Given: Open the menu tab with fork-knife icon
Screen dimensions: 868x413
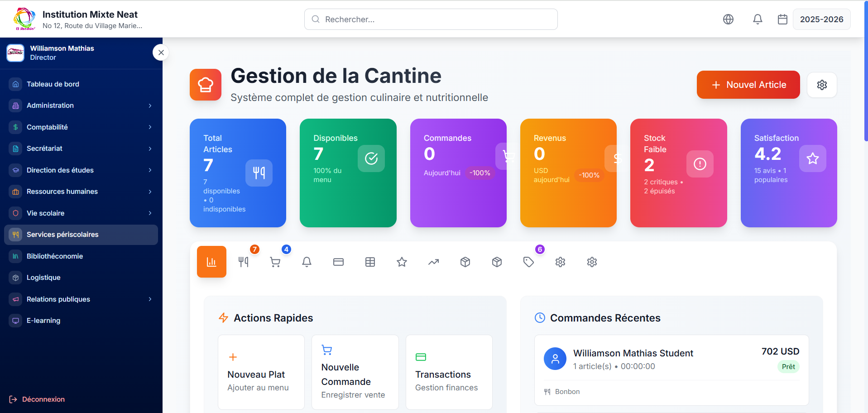Looking at the screenshot, I should click(x=244, y=262).
